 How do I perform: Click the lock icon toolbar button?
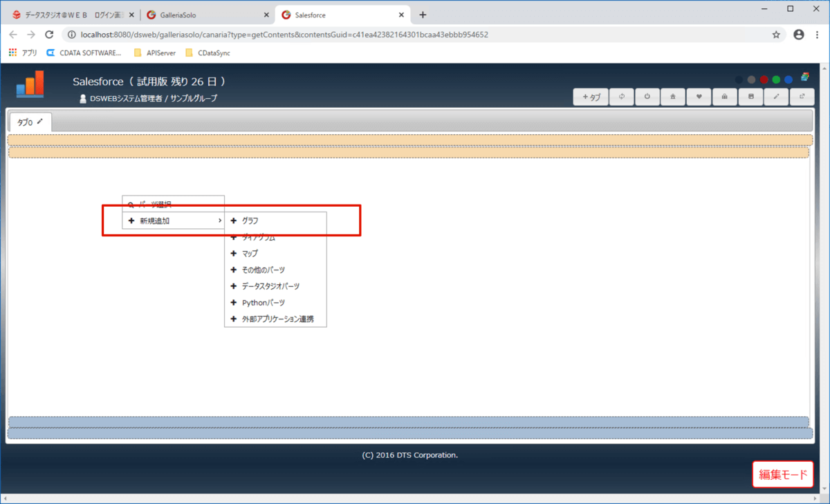click(x=724, y=97)
